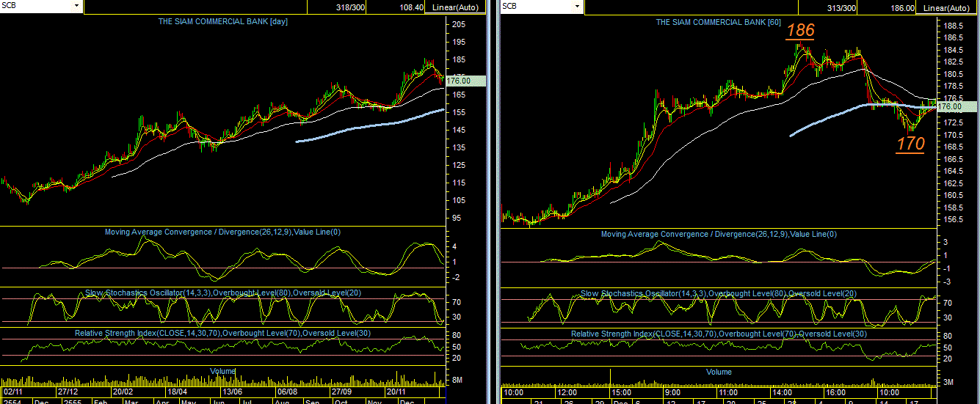This screenshot has width=980, height=404.
Task: Select the MACD indicator label on 60-minute chart
Action: (x=719, y=234)
